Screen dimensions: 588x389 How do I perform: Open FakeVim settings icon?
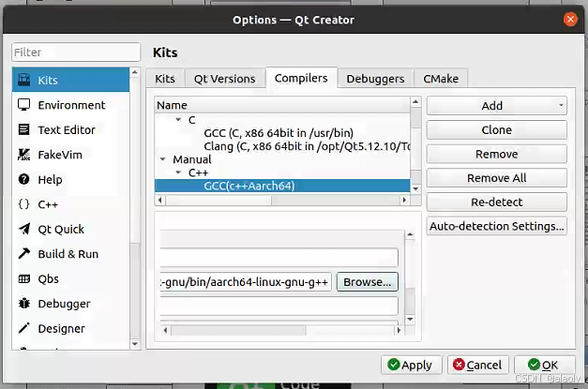[24, 155]
